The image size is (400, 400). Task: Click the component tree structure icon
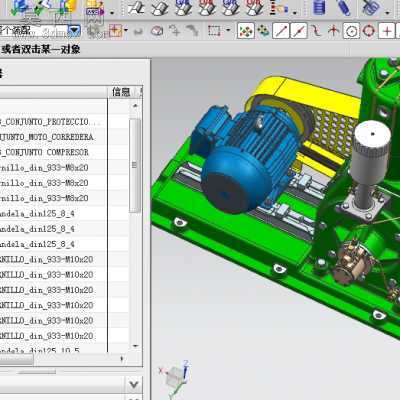point(279,7)
